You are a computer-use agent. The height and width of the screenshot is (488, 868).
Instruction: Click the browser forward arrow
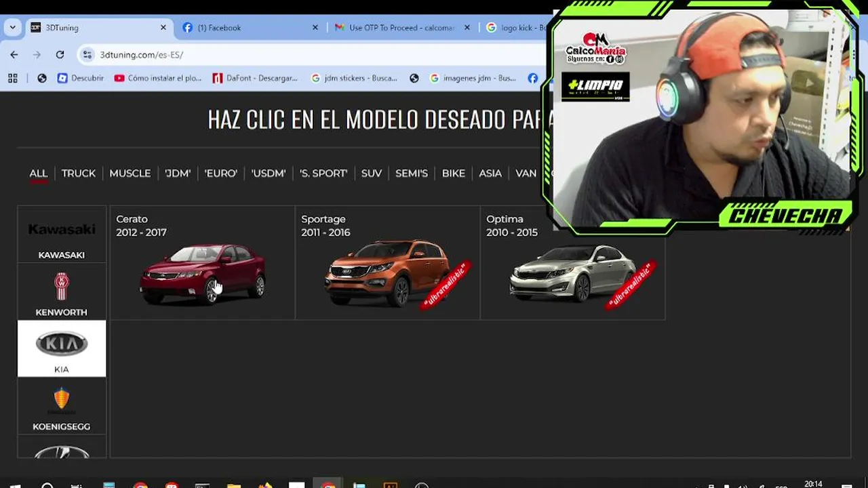point(37,55)
